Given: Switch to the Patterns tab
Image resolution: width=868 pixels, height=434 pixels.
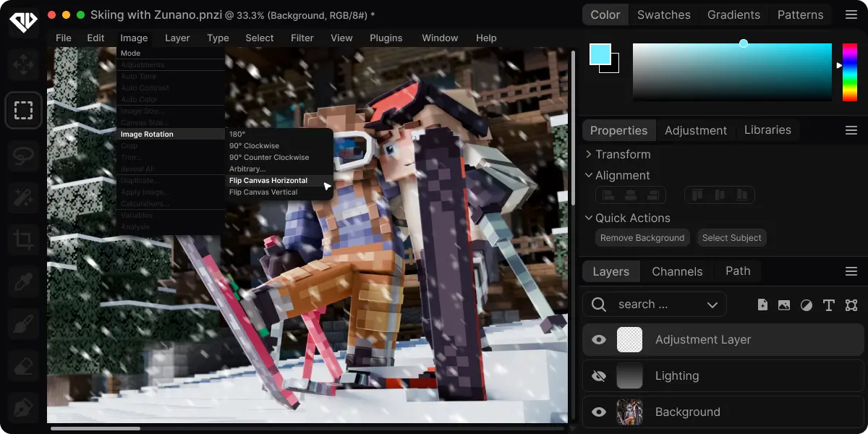Looking at the screenshot, I should [800, 14].
